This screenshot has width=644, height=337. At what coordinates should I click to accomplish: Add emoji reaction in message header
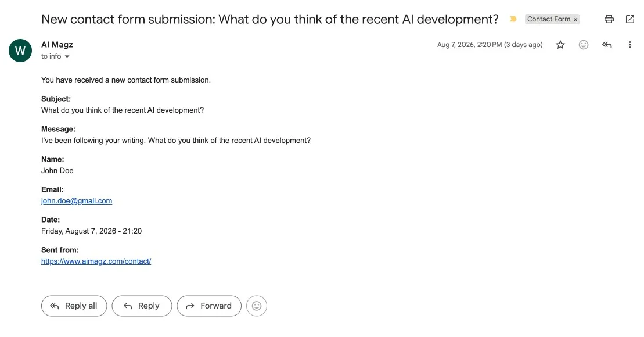pos(583,45)
